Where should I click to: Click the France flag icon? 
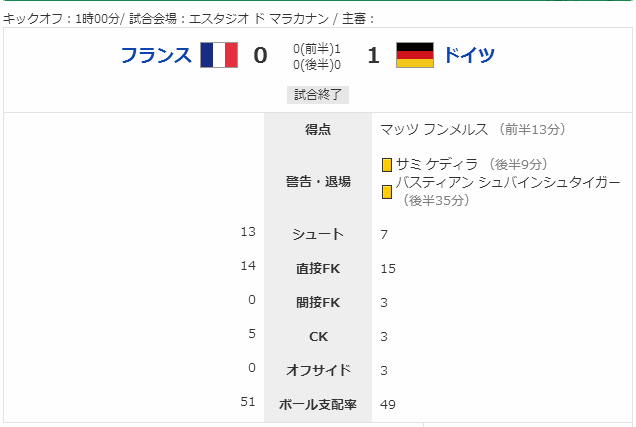tap(219, 55)
